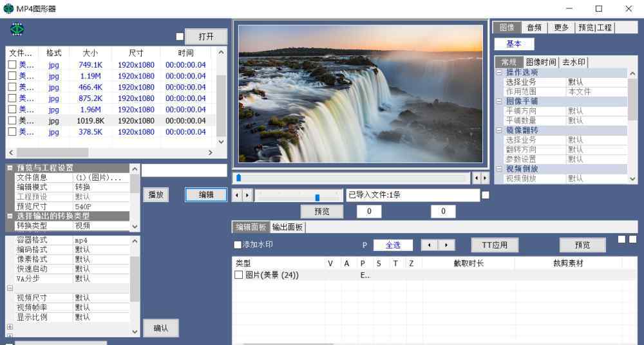Click the waterfall preview image
Screen dimensions: 644x345
[361, 93]
